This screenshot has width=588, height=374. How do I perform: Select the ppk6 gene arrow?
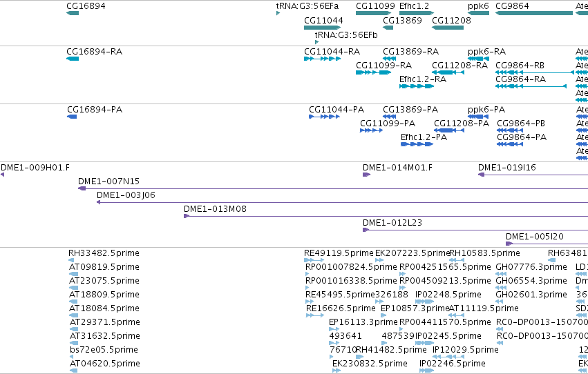click(479, 13)
